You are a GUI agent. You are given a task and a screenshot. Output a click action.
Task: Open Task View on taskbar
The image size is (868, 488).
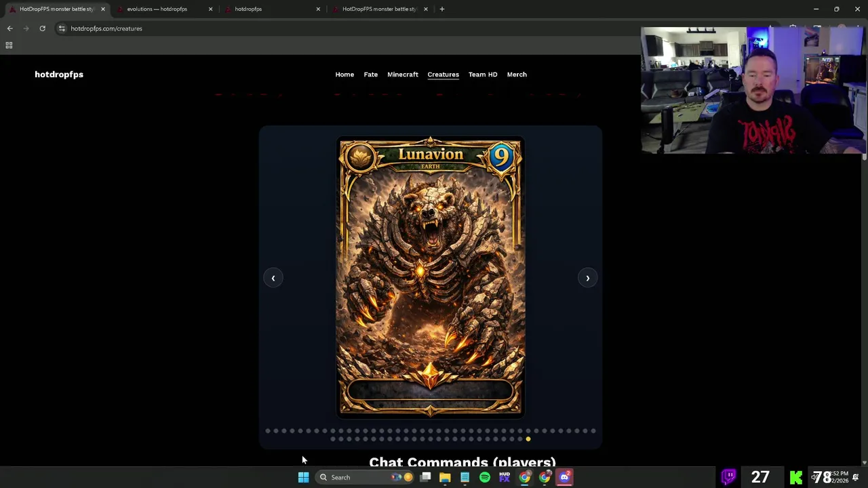[x=425, y=477]
